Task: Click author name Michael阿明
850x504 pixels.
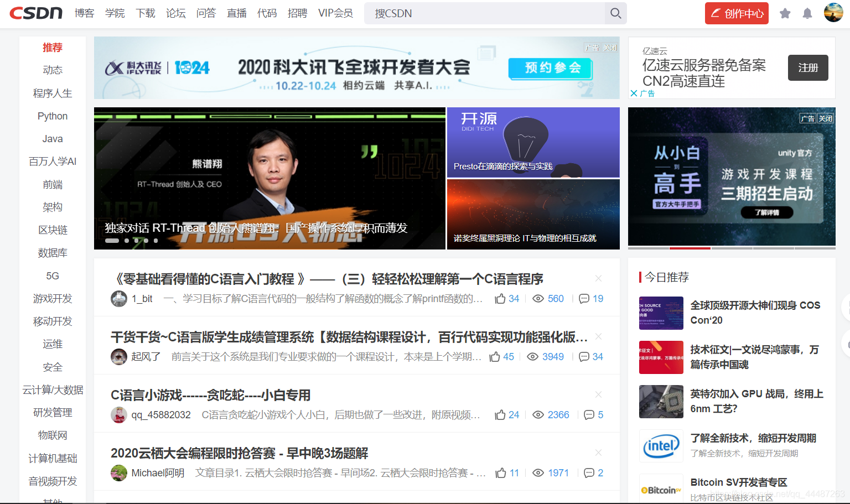Action: [x=158, y=473]
